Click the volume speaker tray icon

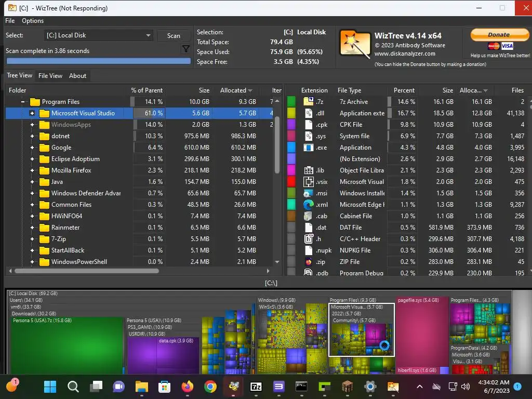pyautogui.click(x=465, y=387)
